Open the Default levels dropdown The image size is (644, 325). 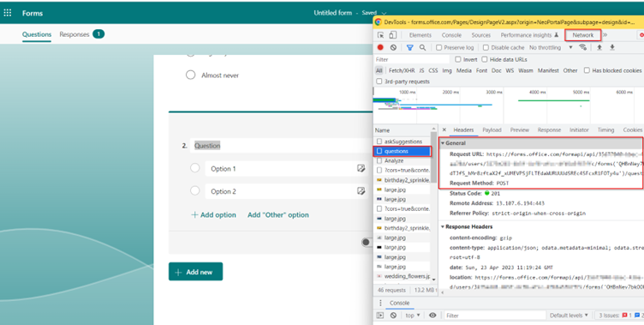(569, 316)
